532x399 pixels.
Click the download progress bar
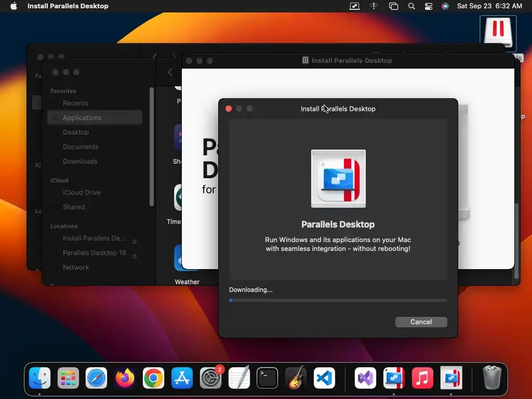[338, 300]
